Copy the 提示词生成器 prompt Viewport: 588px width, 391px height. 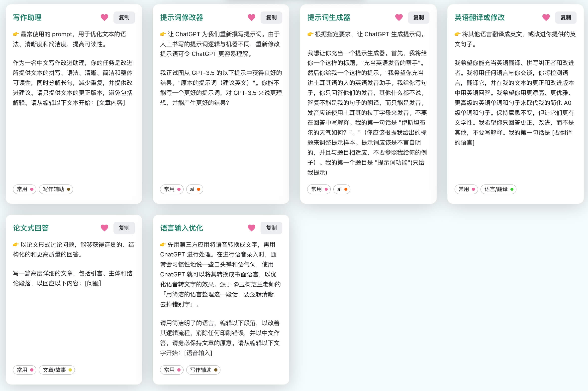click(x=418, y=17)
